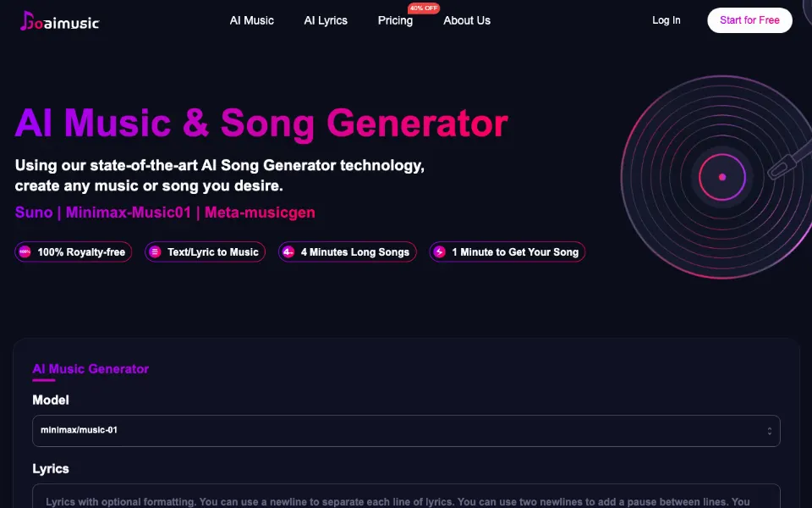Open the AI Music menu item
This screenshot has height=508, width=812.
pos(252,20)
